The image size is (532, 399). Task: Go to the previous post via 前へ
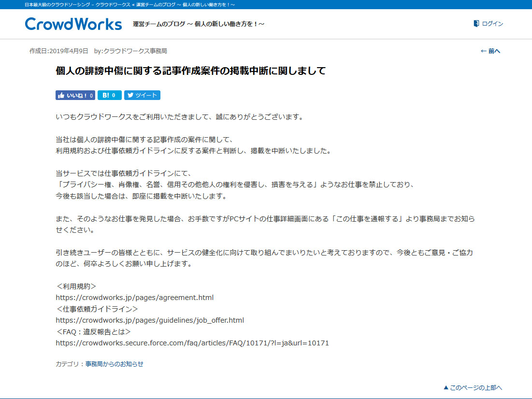point(494,51)
